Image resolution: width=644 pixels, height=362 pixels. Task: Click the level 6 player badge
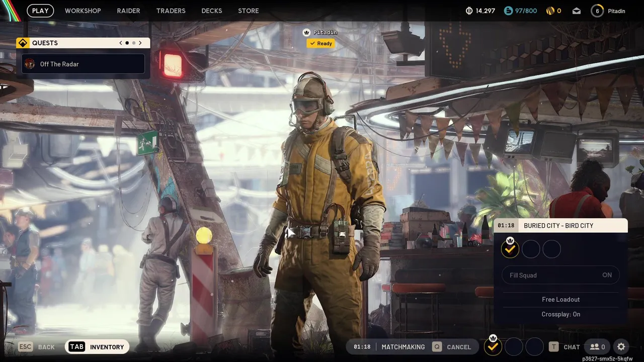(x=597, y=11)
